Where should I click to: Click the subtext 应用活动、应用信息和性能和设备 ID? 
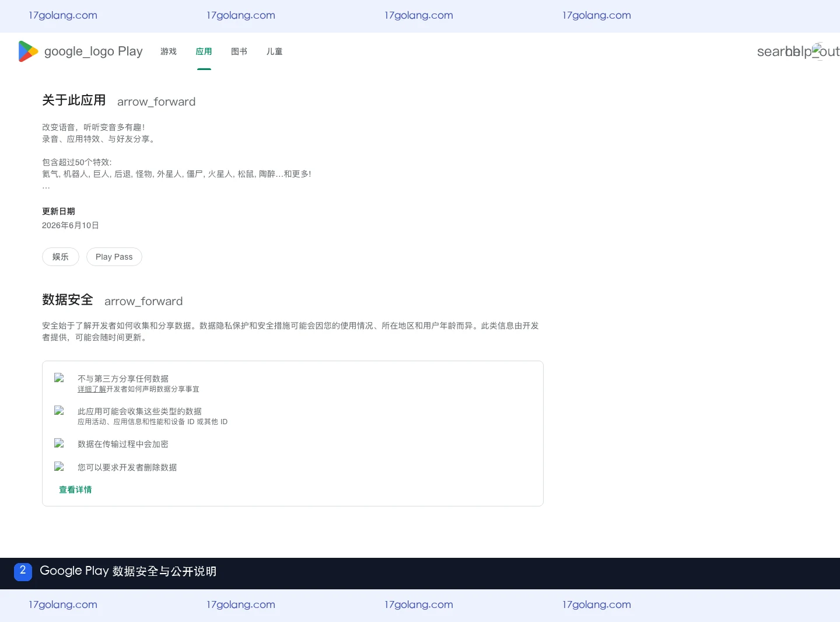point(153,422)
